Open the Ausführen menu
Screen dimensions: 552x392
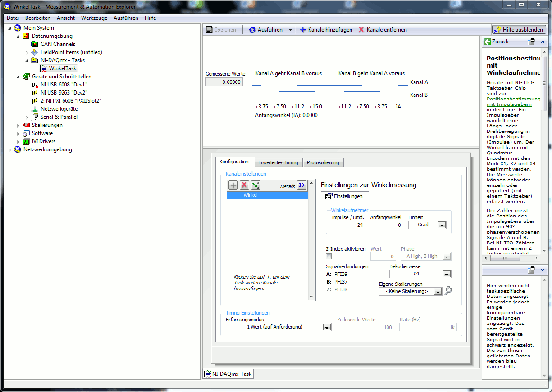[x=126, y=18]
